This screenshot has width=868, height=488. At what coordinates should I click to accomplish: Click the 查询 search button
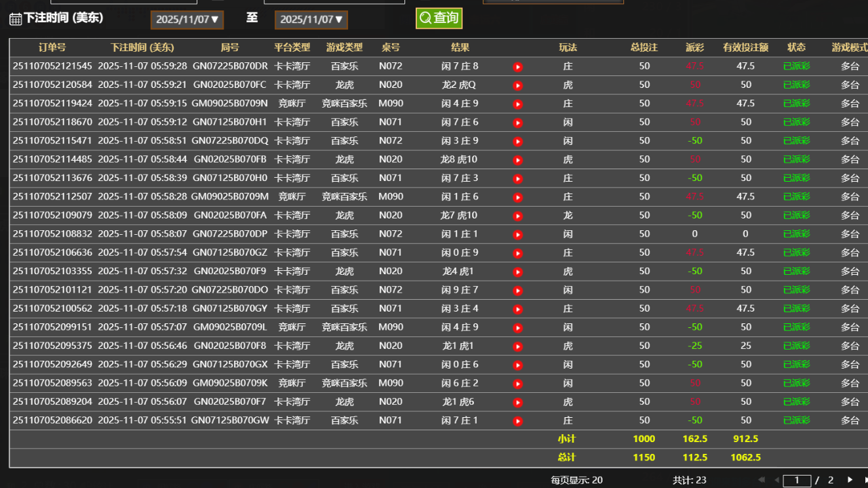[x=439, y=18]
